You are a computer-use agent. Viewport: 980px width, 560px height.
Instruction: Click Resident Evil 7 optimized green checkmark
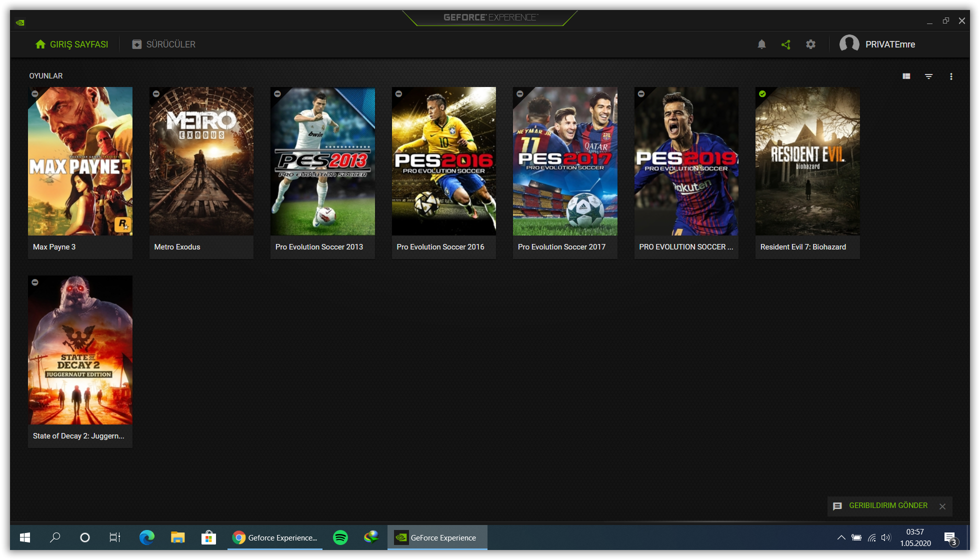tap(762, 93)
